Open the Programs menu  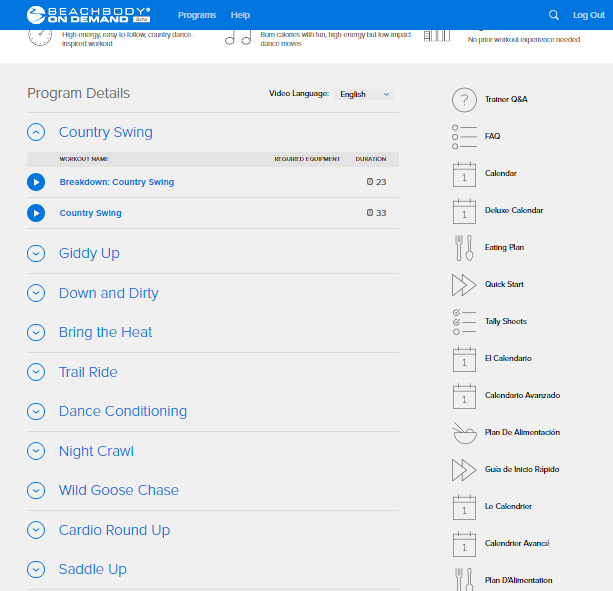[197, 15]
